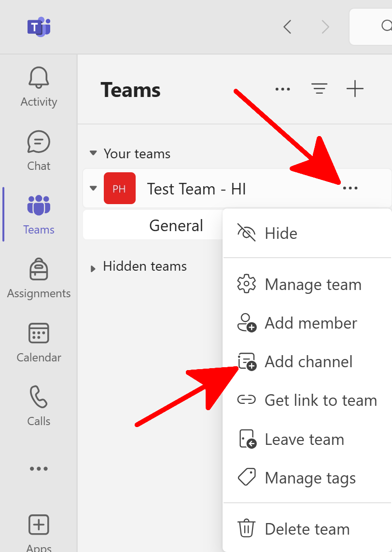Click the plus icon to join or create team
This screenshot has height=552, width=392.
[355, 89]
